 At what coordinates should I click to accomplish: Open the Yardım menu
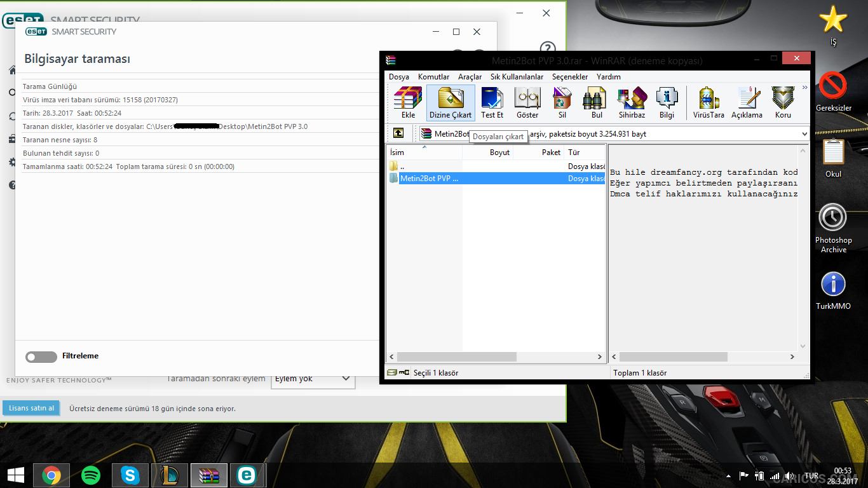608,77
